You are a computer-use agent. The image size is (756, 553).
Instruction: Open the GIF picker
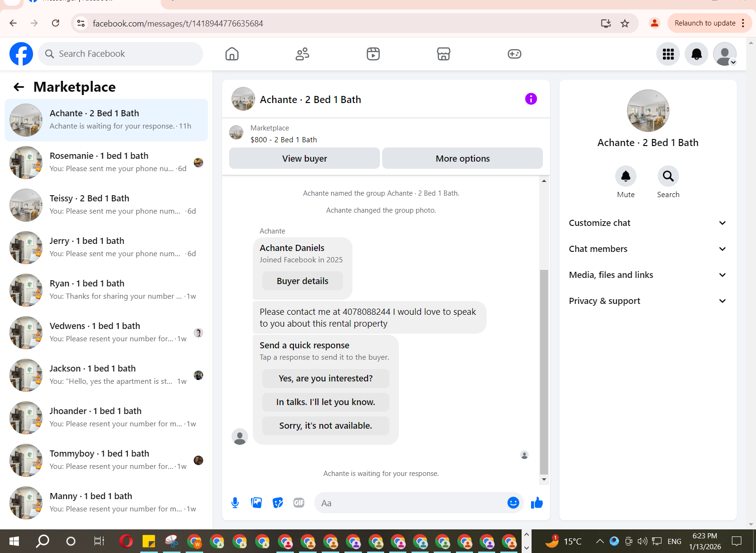click(x=299, y=503)
